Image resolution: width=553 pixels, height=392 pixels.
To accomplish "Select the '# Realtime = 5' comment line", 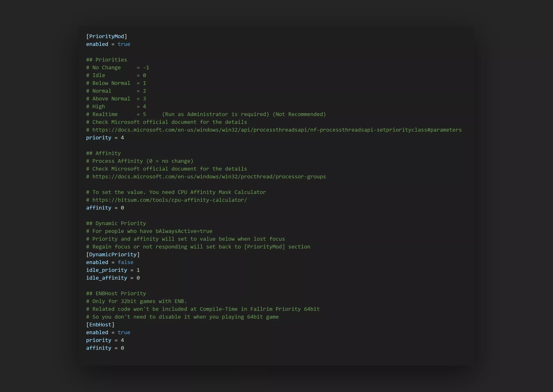I will (206, 114).
